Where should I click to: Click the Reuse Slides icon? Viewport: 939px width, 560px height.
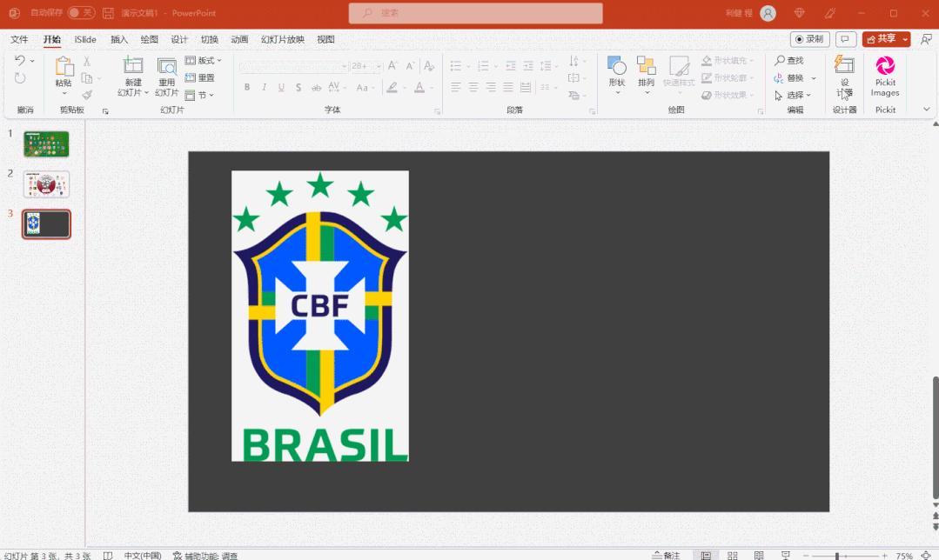[x=166, y=66]
